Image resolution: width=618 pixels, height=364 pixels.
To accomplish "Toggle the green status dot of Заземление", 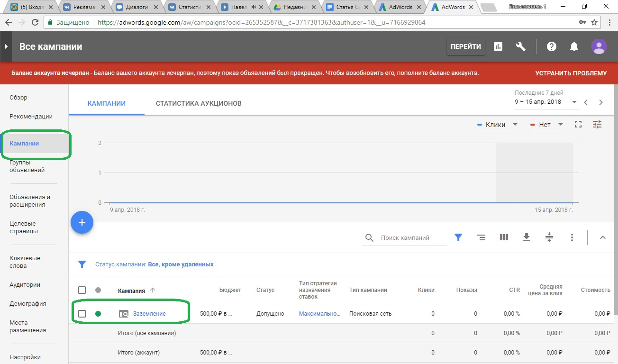I will coord(98,314).
